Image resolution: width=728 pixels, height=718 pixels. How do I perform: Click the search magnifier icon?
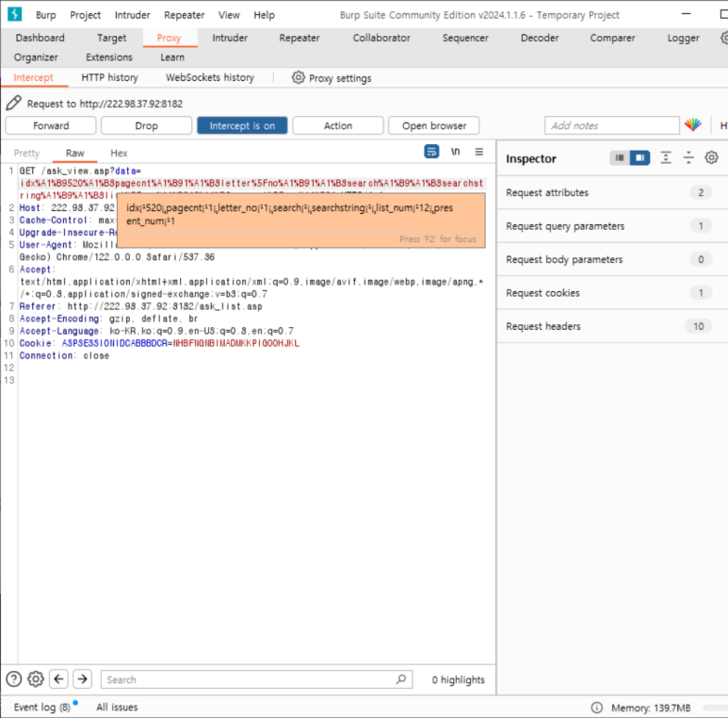coord(400,679)
